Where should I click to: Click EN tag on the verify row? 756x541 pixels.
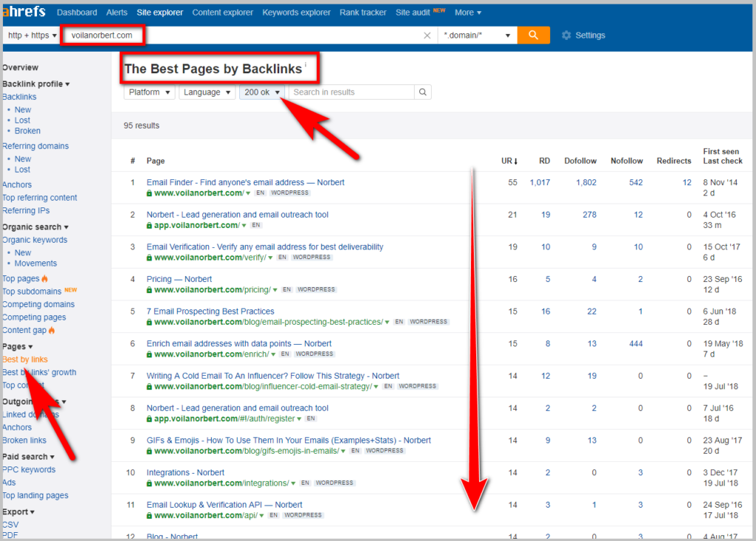point(283,257)
